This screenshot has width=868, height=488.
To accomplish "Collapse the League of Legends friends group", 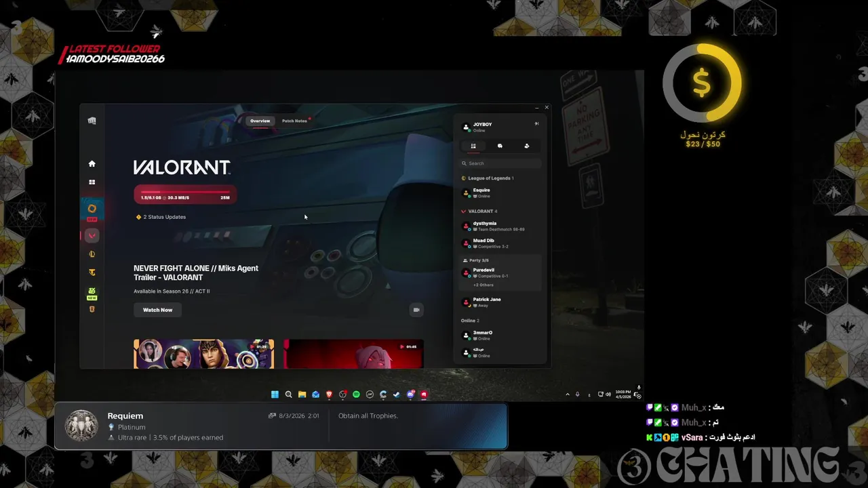I will click(x=488, y=178).
